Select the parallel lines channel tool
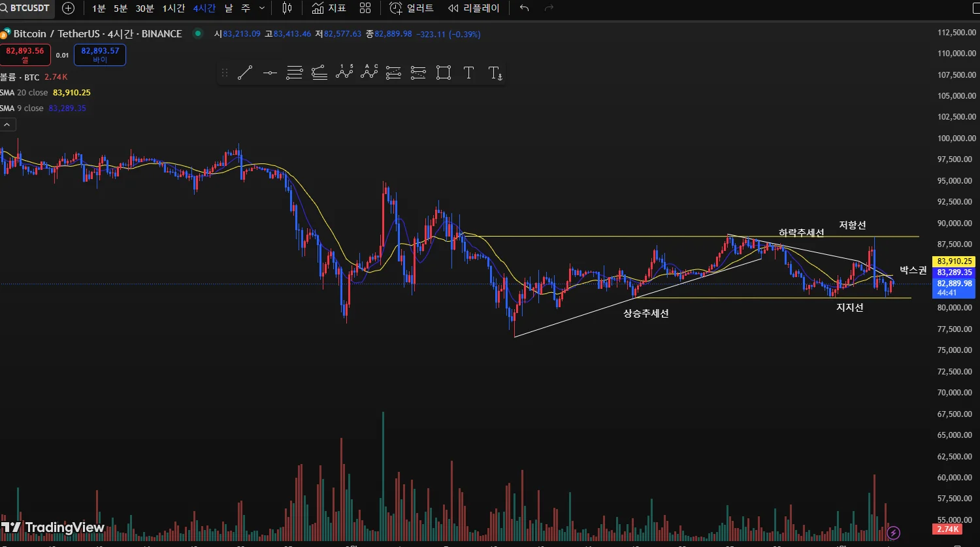The width and height of the screenshot is (980, 547). pos(295,73)
